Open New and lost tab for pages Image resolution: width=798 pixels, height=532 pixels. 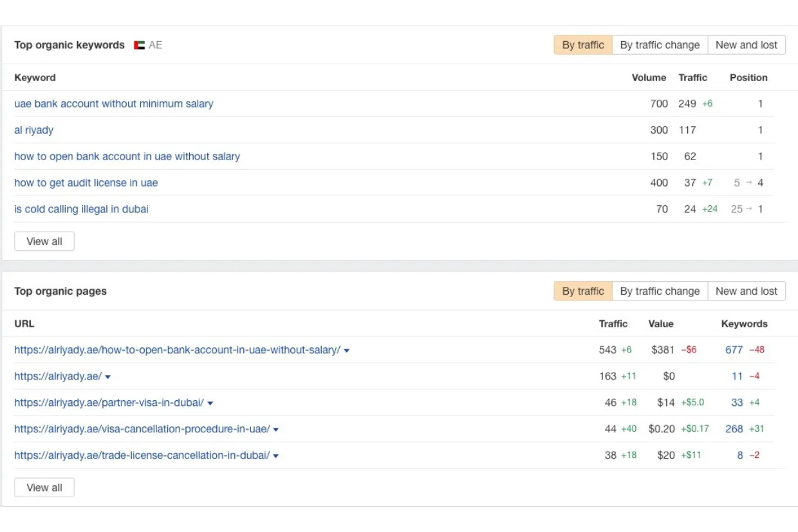click(747, 291)
